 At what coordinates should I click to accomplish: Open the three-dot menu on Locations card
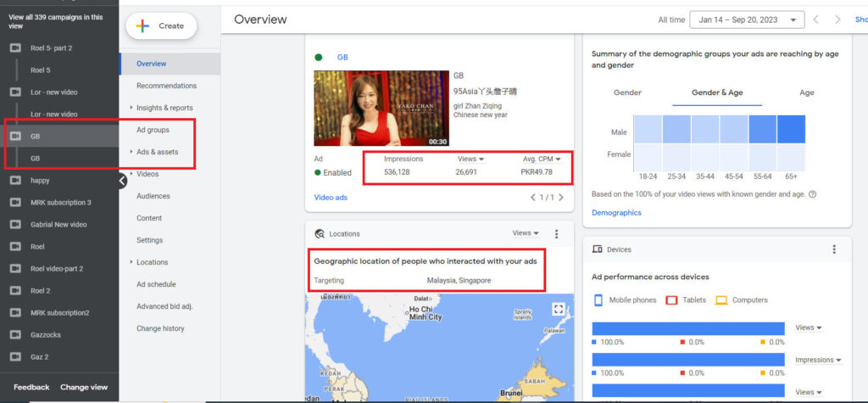557,233
